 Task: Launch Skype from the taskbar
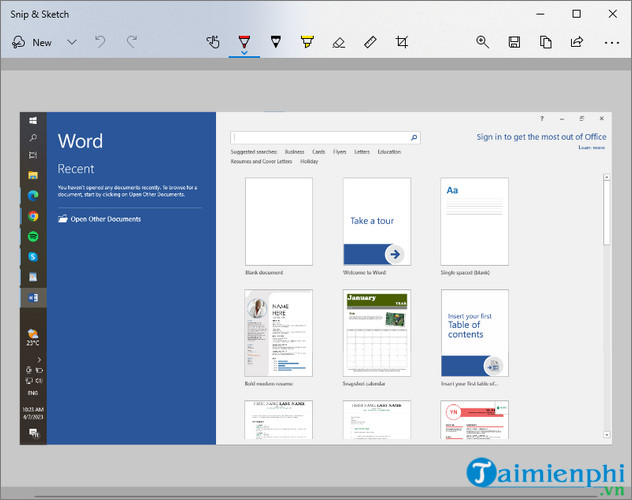pos(33,257)
